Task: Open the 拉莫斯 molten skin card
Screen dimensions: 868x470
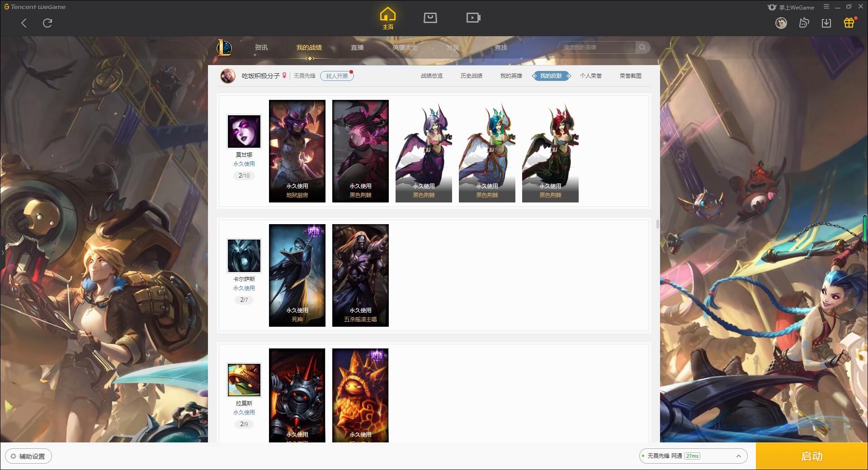Action: (360, 395)
